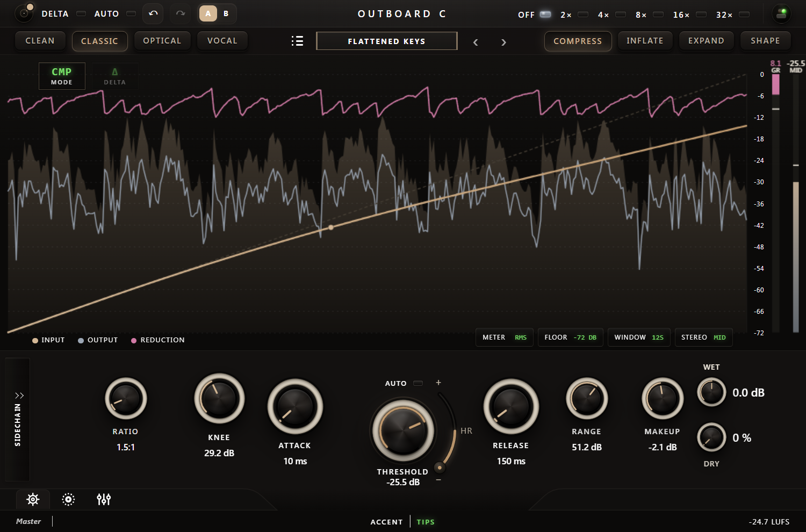This screenshot has width=806, height=532.
Task: Click the Threshold knob
Action: point(403,430)
